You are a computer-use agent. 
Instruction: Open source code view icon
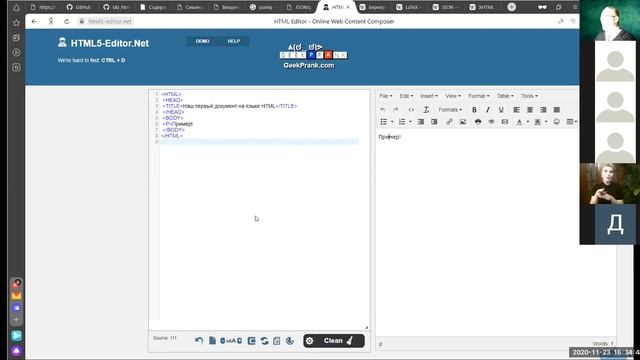tap(411, 110)
